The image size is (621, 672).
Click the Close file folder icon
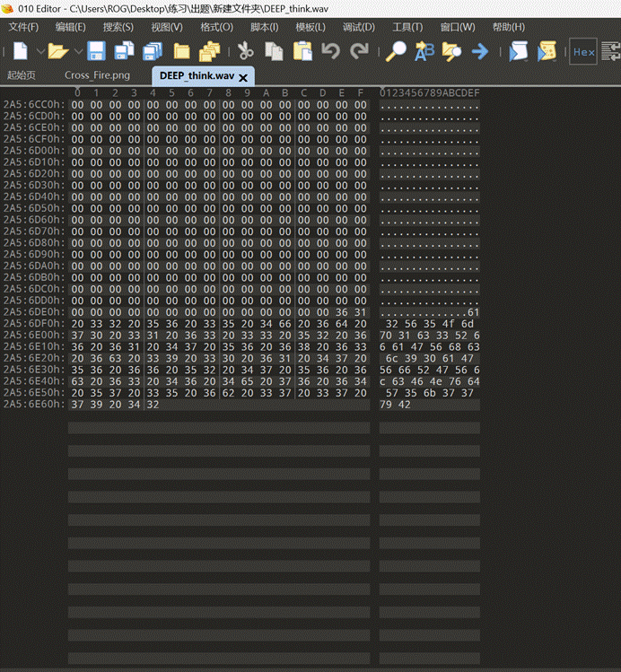181,51
